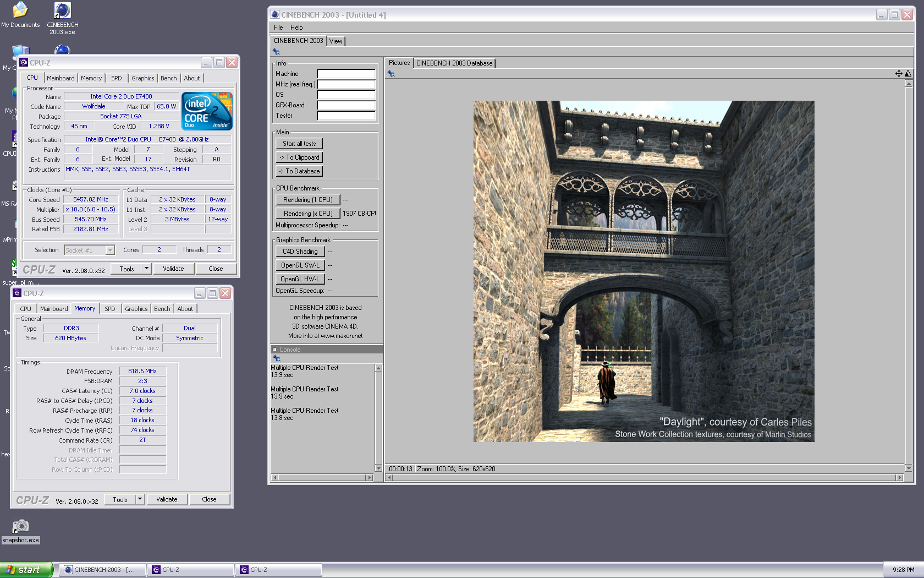This screenshot has width=924, height=578.
Task: Open the File menu in CINEBENCH
Action: (x=278, y=28)
